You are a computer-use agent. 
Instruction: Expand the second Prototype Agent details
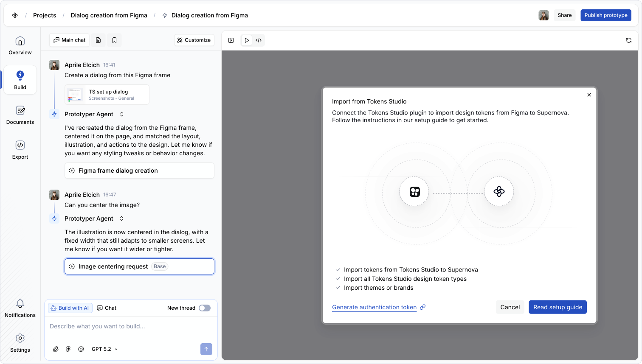pyautogui.click(x=121, y=218)
